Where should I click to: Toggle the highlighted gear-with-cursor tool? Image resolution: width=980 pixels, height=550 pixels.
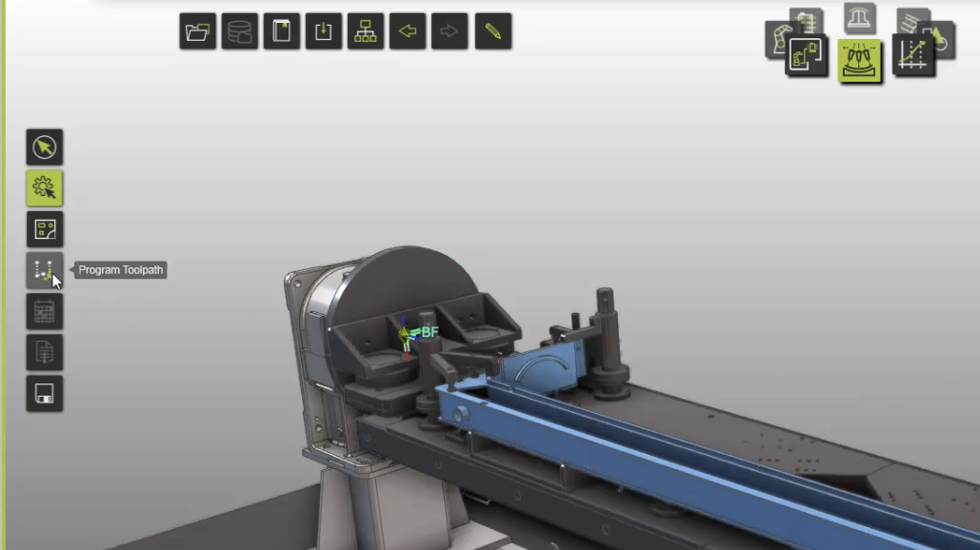[45, 188]
